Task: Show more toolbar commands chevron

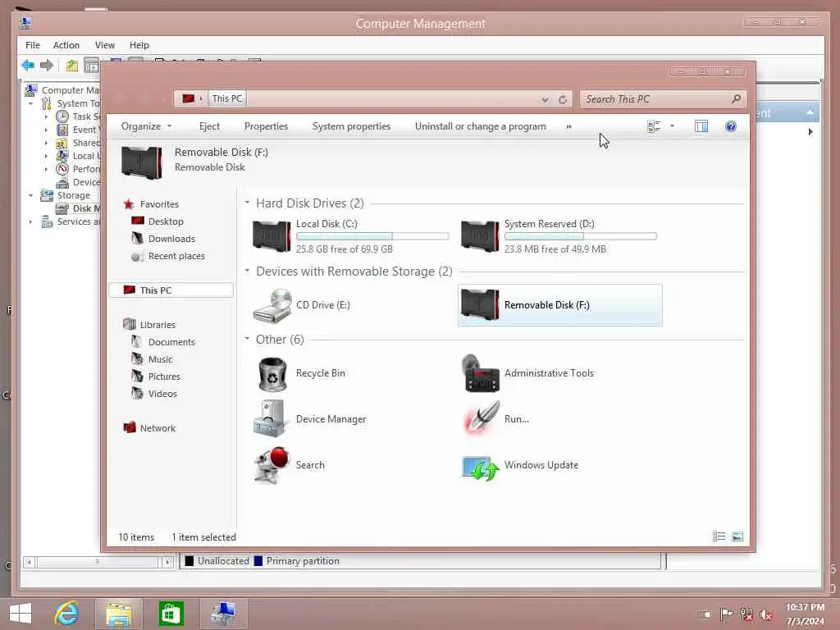Action: tap(569, 126)
